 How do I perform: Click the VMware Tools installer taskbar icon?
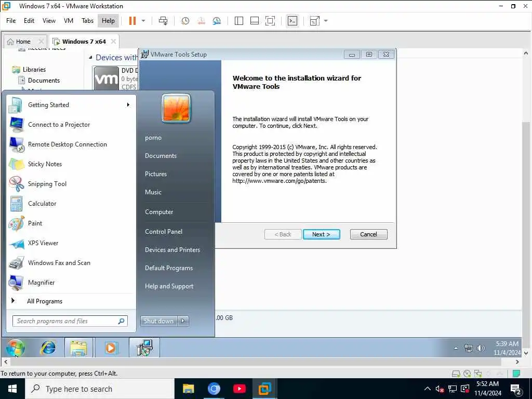click(x=144, y=348)
